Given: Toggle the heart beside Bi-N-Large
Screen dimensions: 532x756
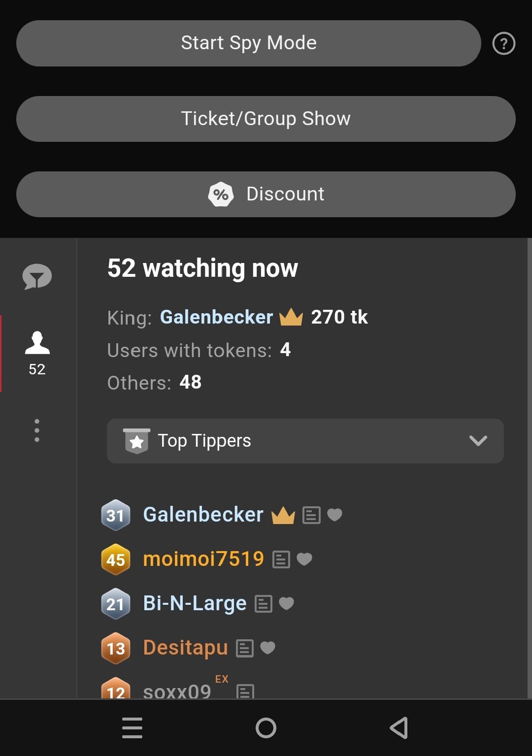Looking at the screenshot, I should [287, 603].
